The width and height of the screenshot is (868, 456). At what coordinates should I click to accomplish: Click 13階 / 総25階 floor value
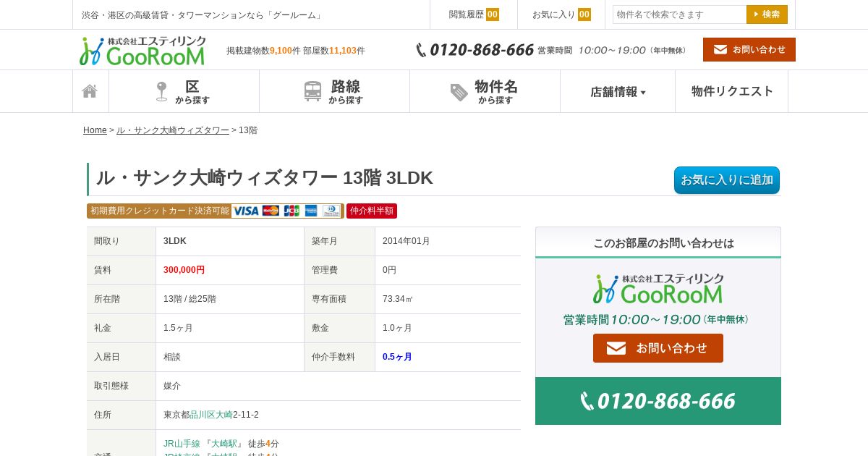point(190,299)
